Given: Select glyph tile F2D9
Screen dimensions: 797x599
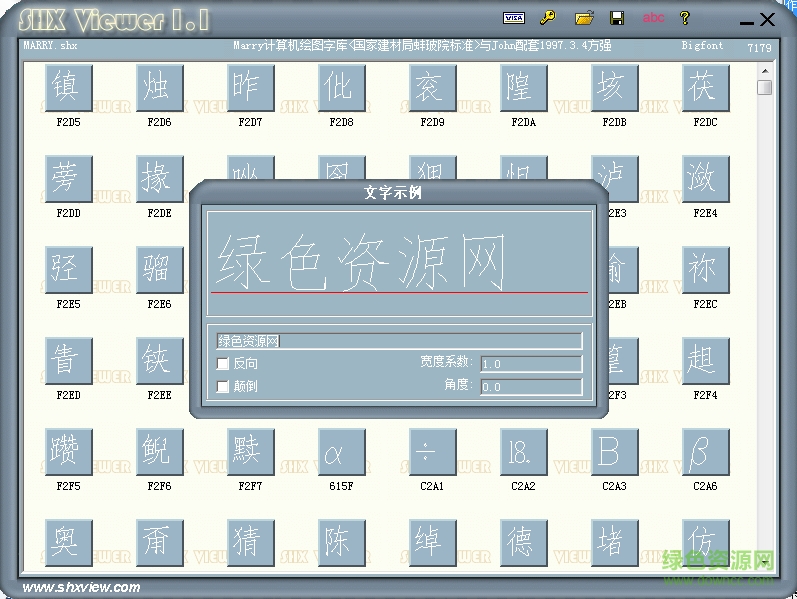Looking at the screenshot, I should [x=432, y=87].
